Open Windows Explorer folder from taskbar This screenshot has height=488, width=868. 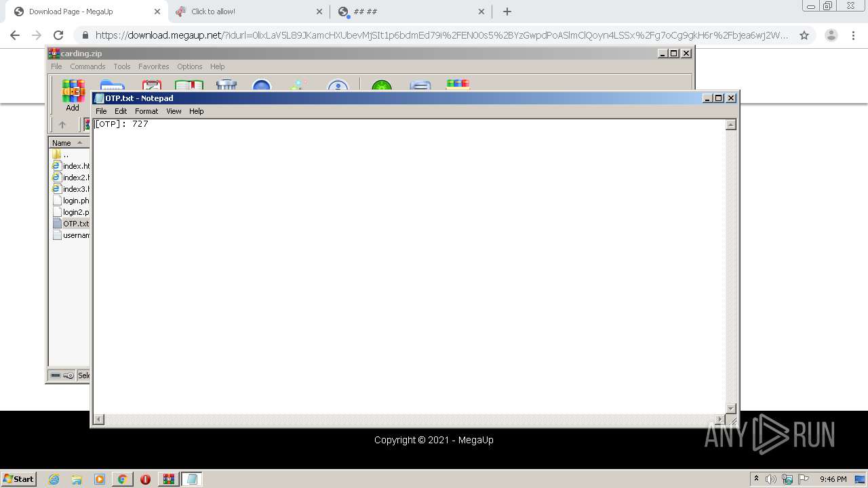click(77, 479)
